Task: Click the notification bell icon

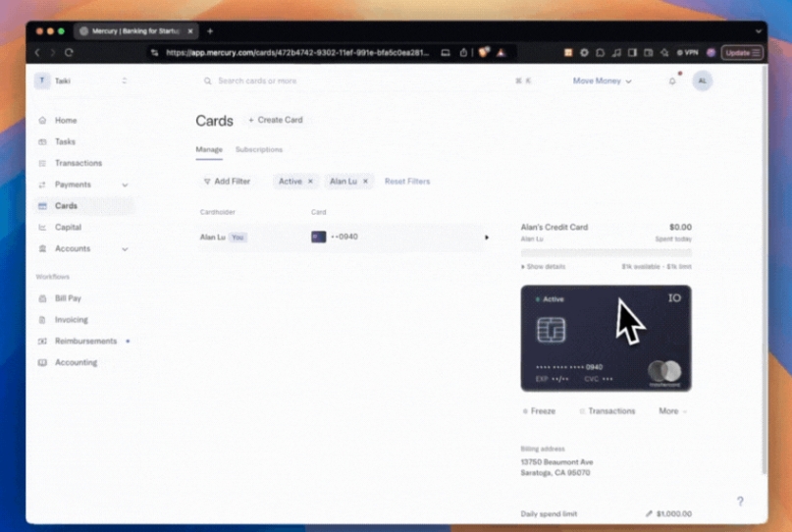Action: (672, 81)
